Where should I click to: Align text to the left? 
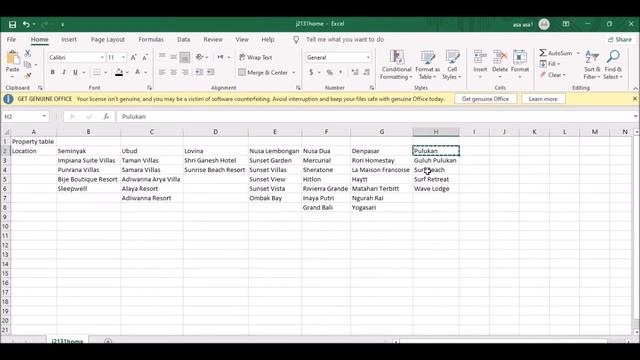[x=162, y=72]
